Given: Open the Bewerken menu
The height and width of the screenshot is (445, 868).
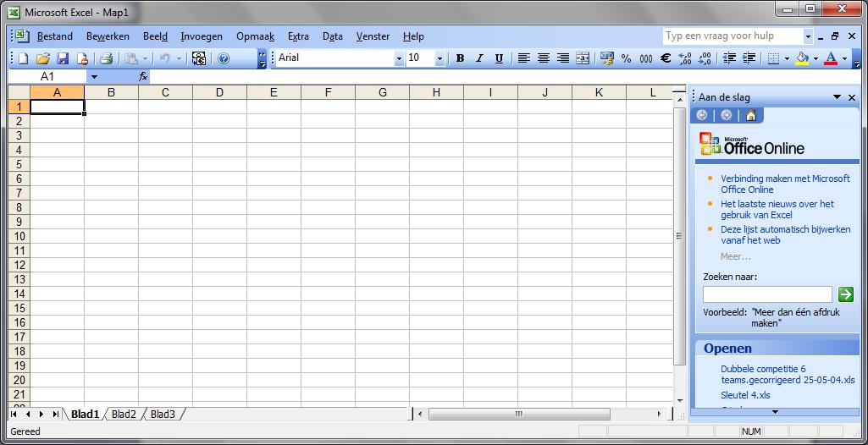Looking at the screenshot, I should click(x=108, y=36).
